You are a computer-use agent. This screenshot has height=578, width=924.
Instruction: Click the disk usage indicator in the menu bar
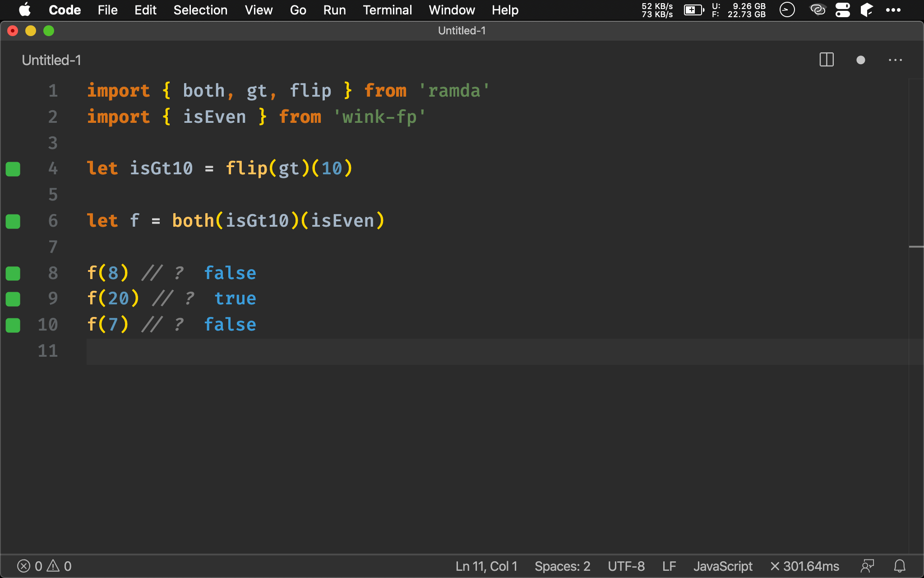[x=739, y=10]
